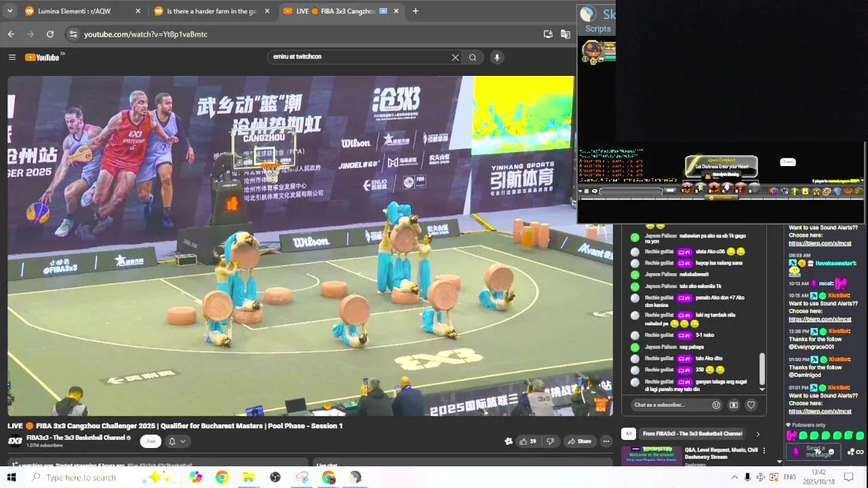Click the Join channel button

[151, 441]
